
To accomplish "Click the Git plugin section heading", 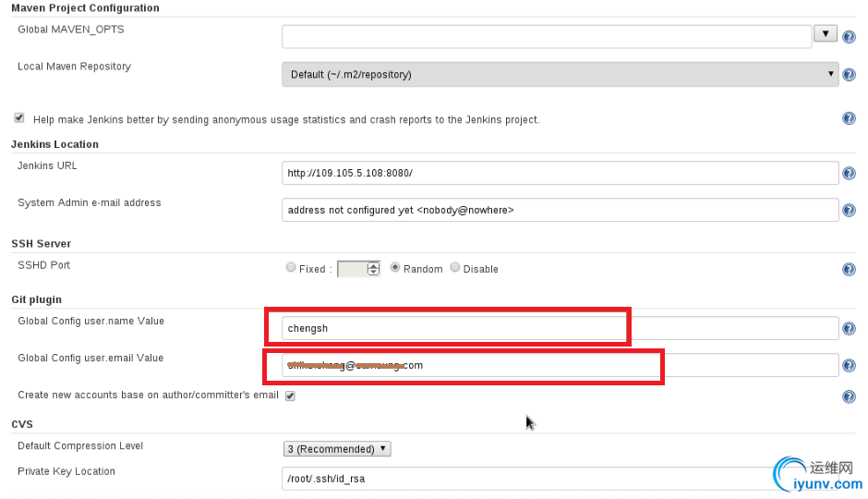I will click(x=37, y=299).
